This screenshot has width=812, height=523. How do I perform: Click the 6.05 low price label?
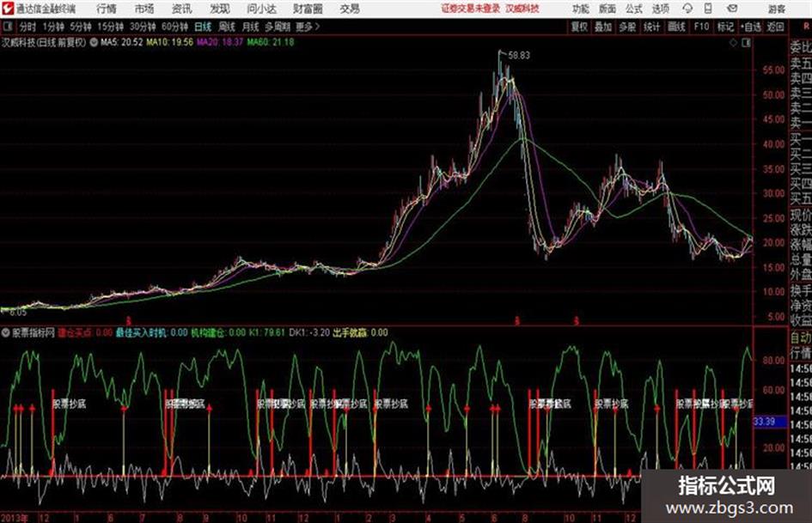click(17, 313)
